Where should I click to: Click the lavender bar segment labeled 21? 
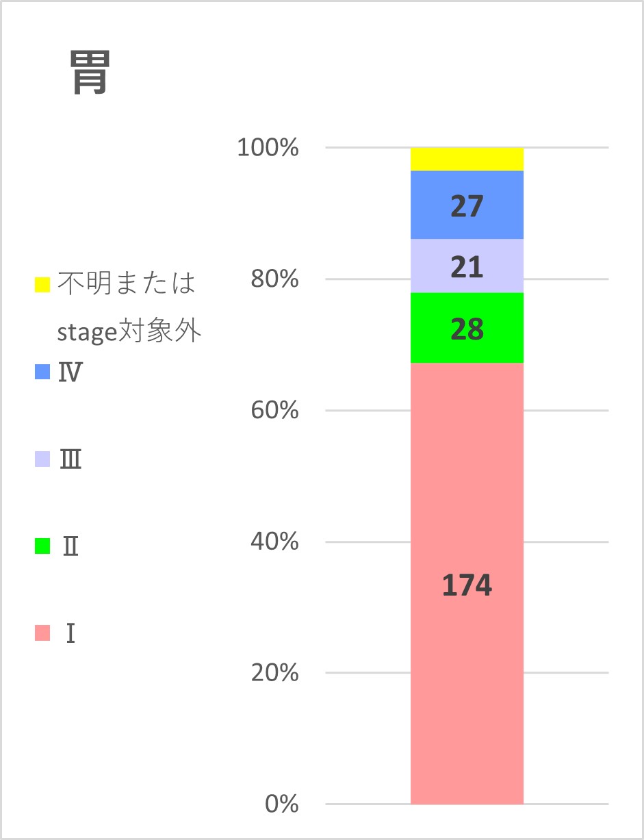[x=467, y=266]
